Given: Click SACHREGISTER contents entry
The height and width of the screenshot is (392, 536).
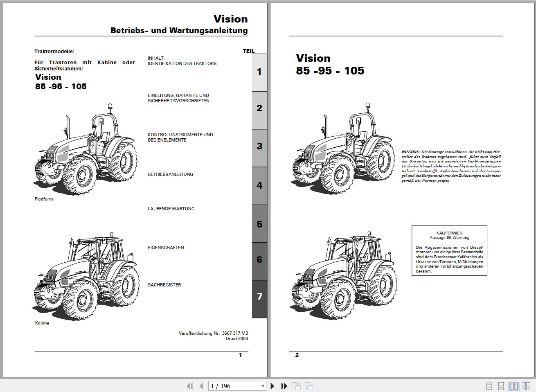Looking at the screenshot, I should tap(164, 285).
